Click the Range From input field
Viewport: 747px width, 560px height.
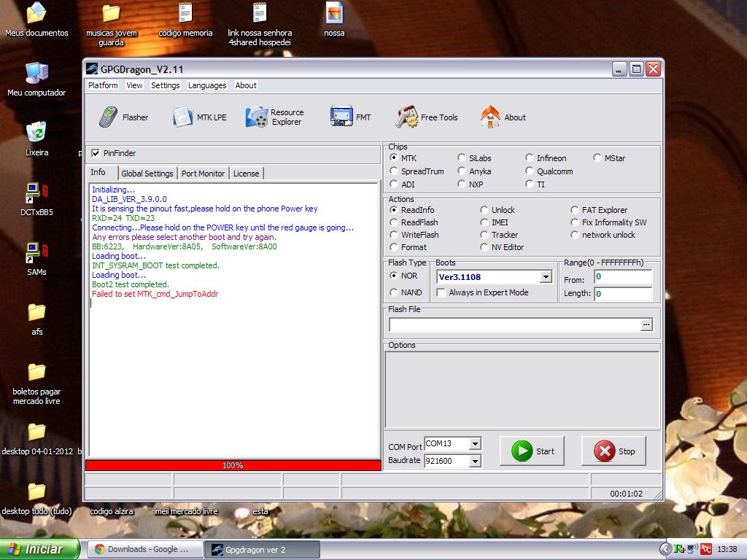(623, 276)
